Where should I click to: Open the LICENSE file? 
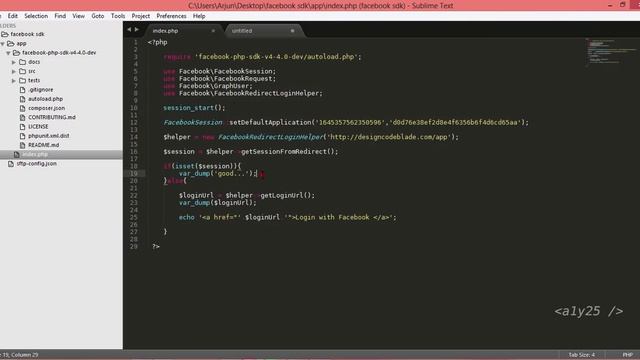coord(38,127)
